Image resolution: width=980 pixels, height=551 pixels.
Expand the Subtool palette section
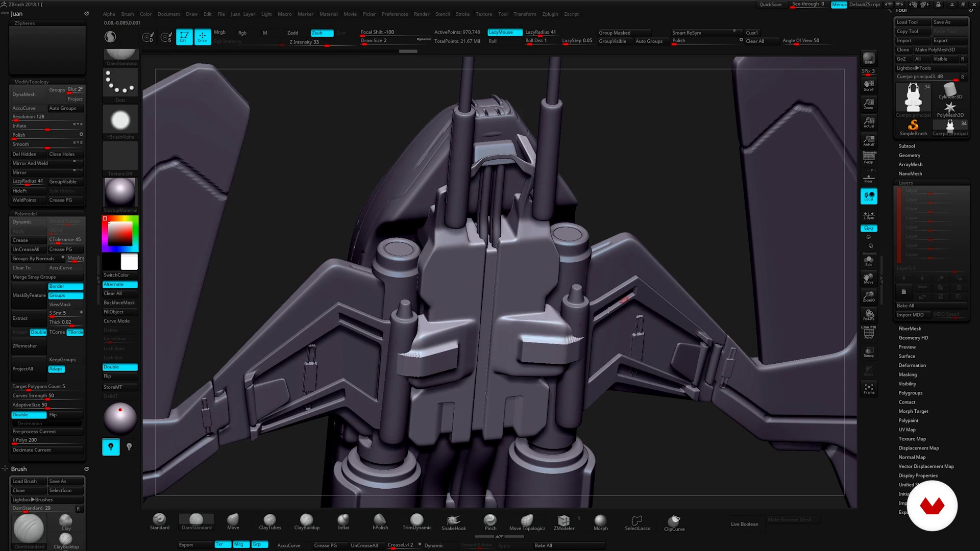click(x=906, y=146)
